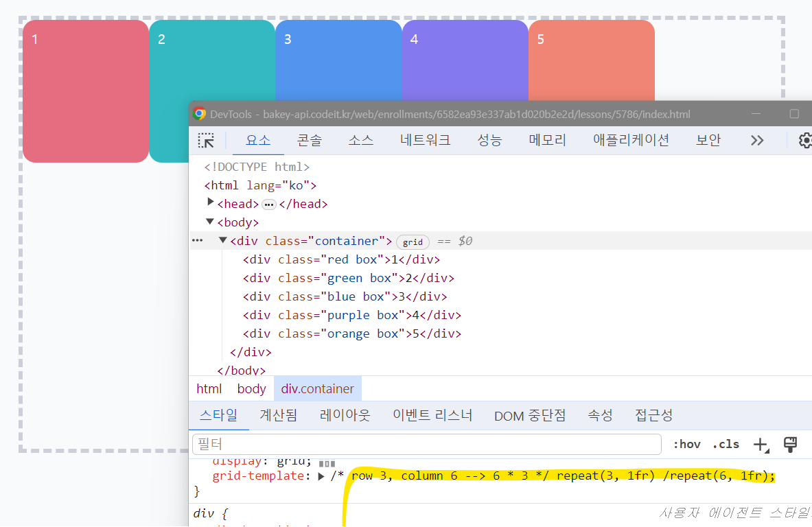
Task: Open the 메모리 tab
Action: [547, 140]
